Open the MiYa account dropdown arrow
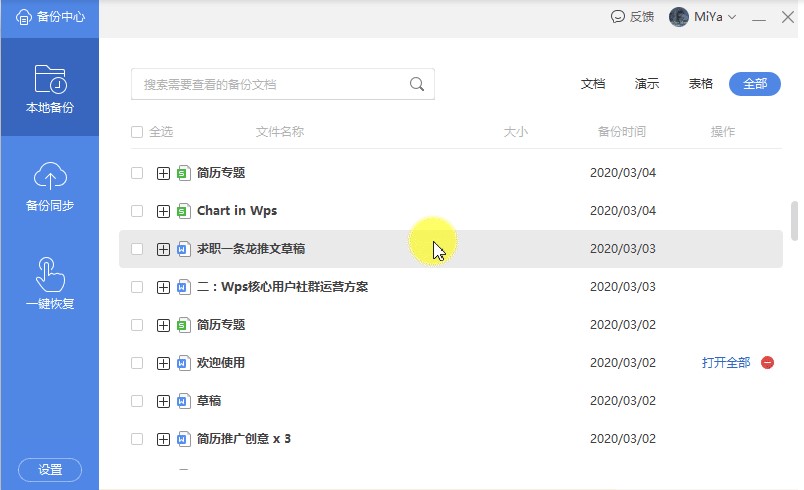Image resolution: width=804 pixels, height=490 pixels. coord(732,17)
